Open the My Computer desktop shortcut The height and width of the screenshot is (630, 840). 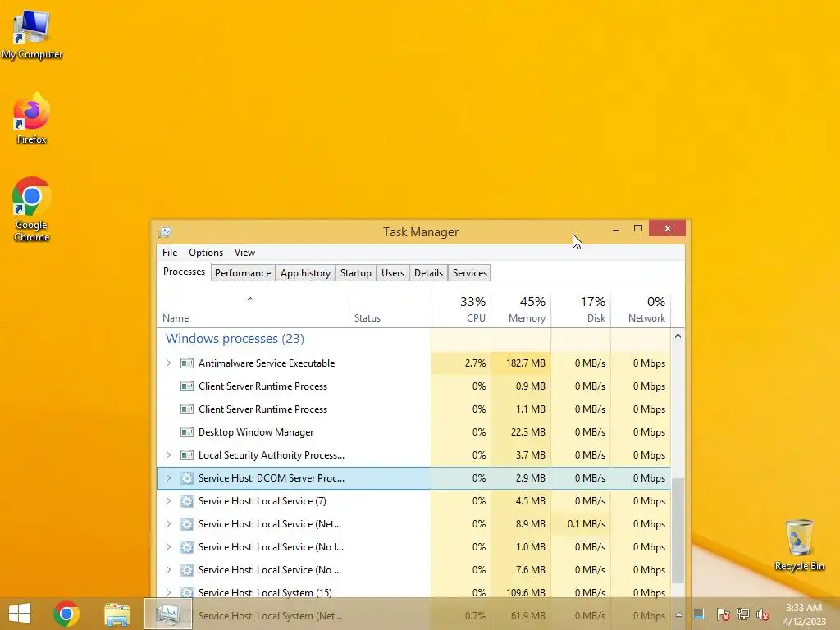point(32,34)
